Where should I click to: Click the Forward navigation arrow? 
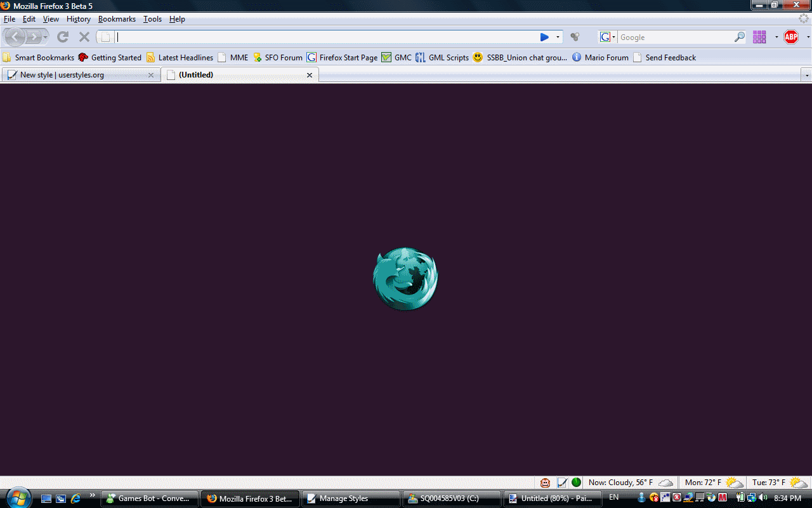(x=34, y=37)
